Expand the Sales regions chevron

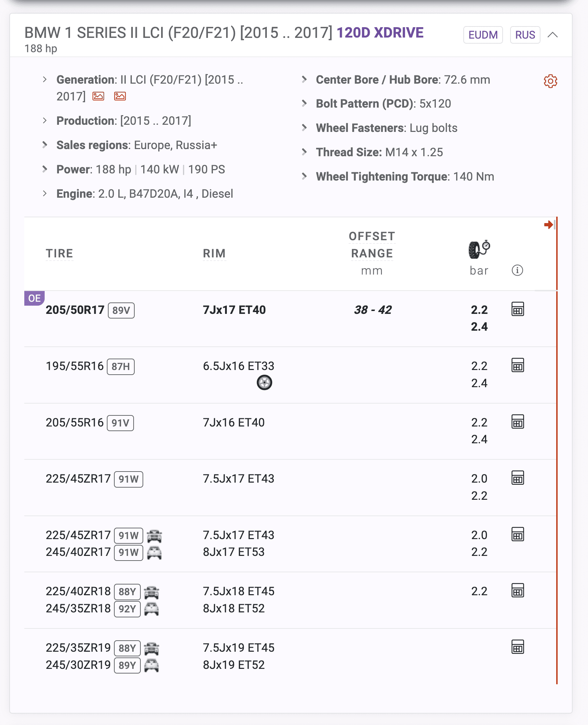tap(45, 145)
